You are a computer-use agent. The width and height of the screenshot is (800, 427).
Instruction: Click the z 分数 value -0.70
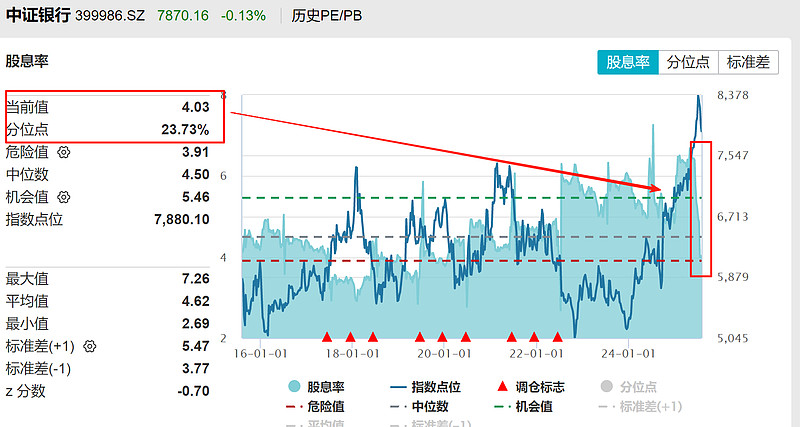[x=193, y=391]
